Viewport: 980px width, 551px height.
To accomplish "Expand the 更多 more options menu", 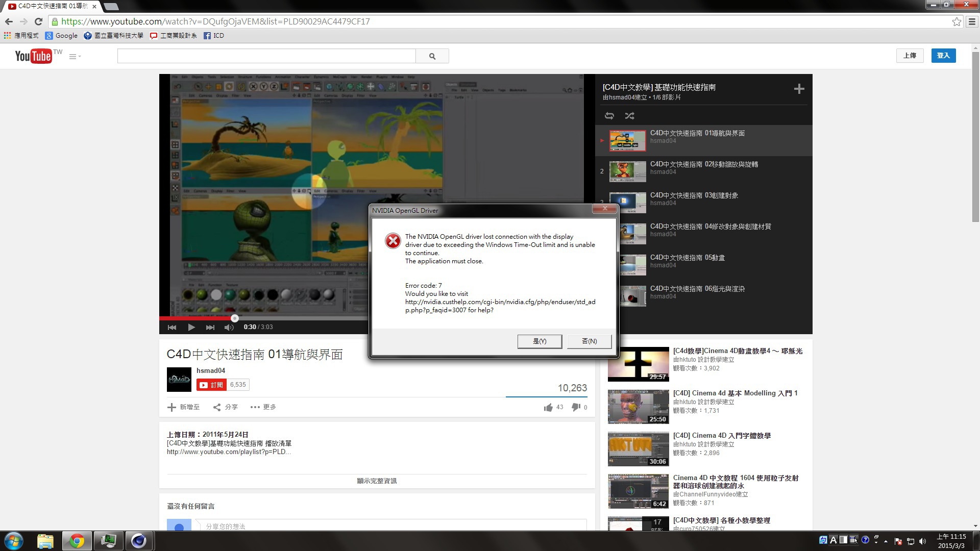I will [263, 407].
